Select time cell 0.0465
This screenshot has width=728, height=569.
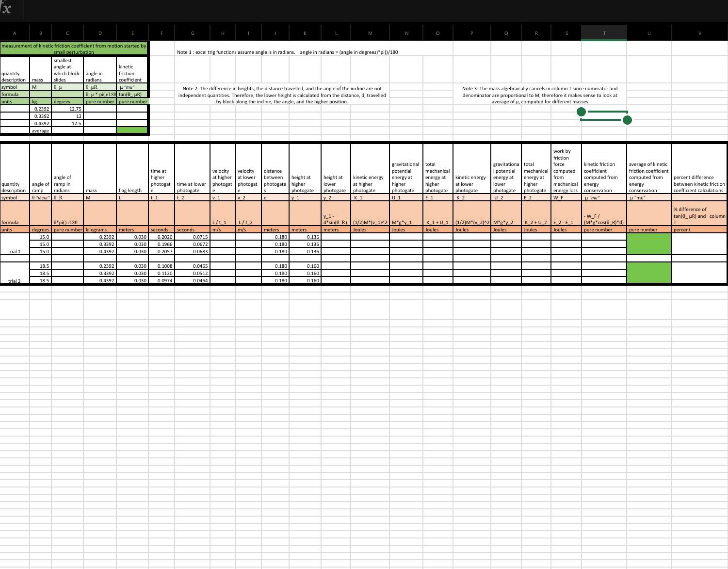[x=192, y=266]
